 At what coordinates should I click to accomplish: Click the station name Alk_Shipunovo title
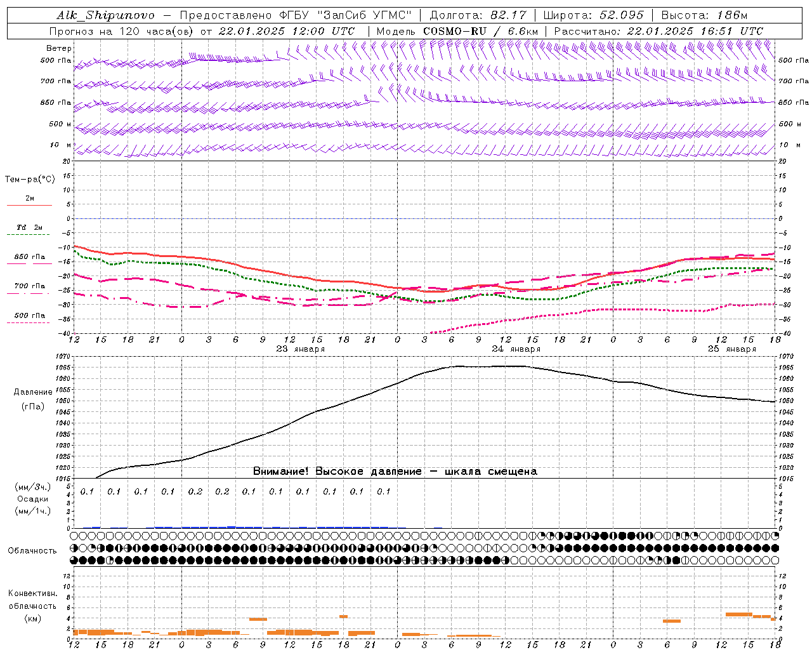coord(105,15)
